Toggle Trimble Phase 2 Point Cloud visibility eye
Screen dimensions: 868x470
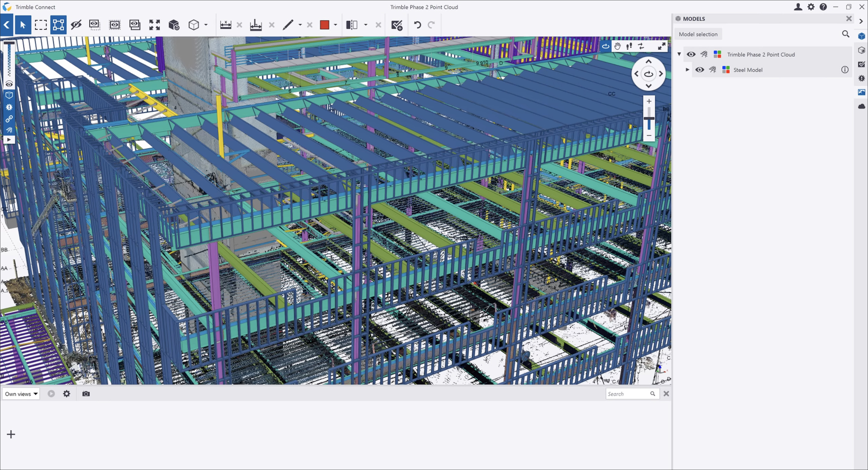click(691, 54)
